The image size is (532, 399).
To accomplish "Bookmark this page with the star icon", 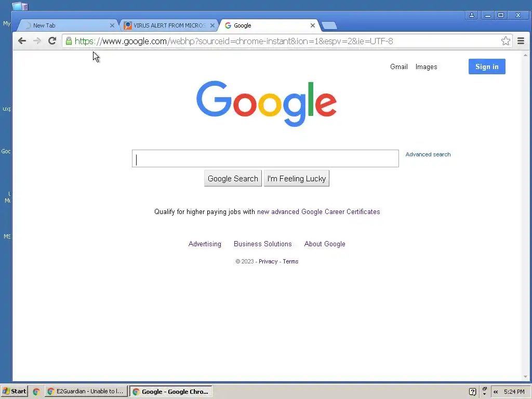I will (x=506, y=41).
